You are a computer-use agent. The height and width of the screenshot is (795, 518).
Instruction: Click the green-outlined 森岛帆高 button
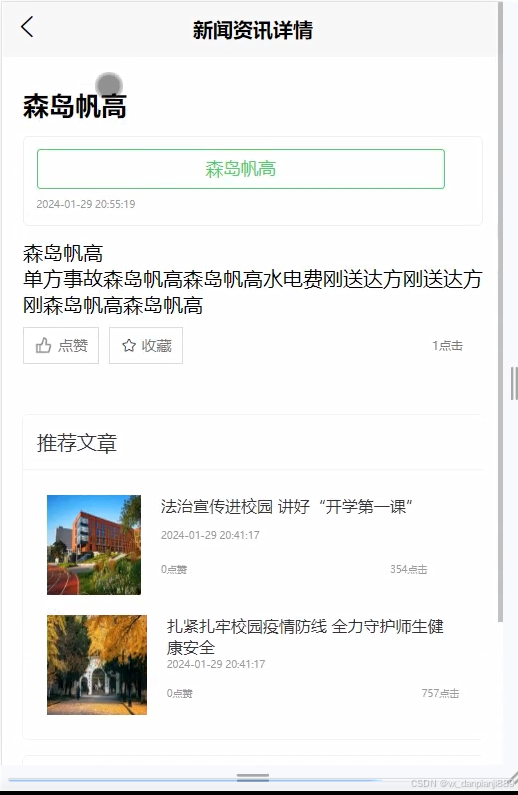click(x=241, y=169)
